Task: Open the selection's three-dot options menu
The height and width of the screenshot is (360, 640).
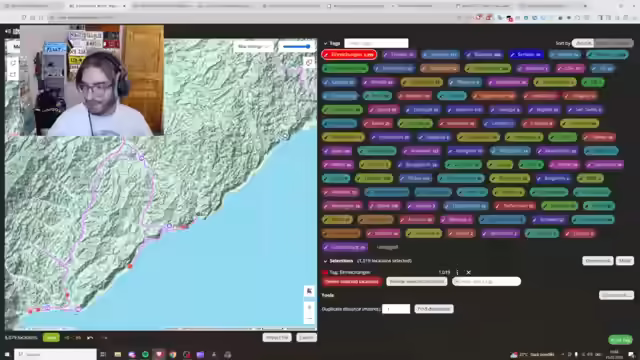Action: click(457, 272)
